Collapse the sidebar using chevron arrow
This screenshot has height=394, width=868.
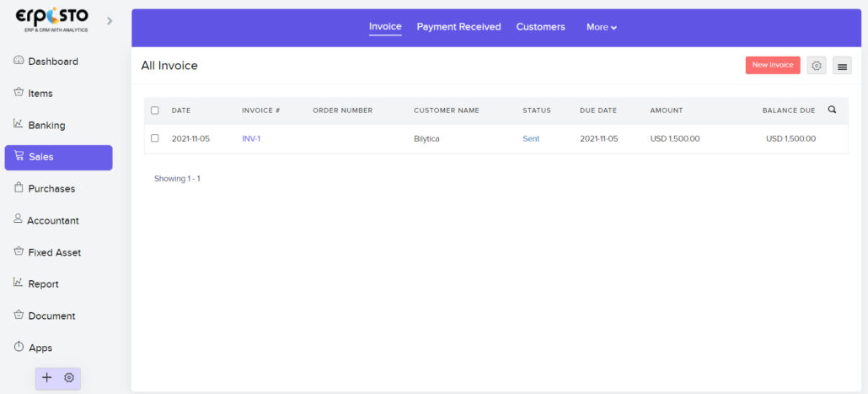pos(110,20)
